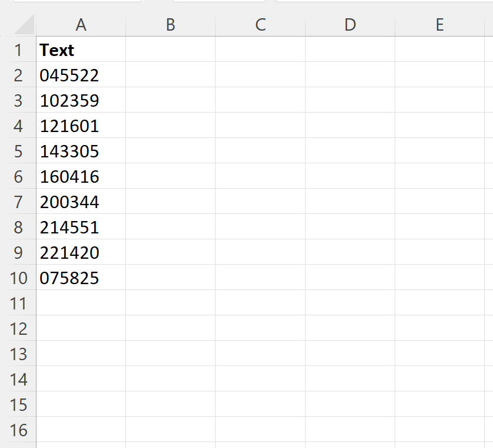Image resolution: width=493 pixels, height=448 pixels.
Task: Select column D header
Action: click(x=349, y=25)
